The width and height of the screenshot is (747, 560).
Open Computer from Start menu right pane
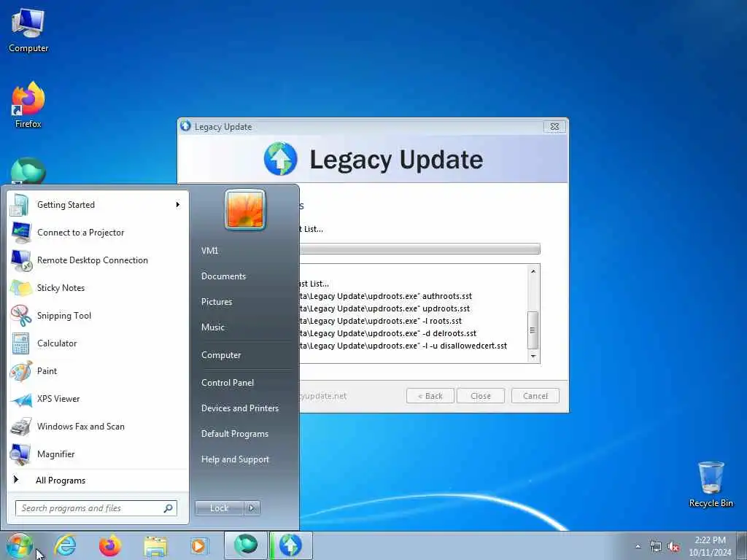pos(221,355)
